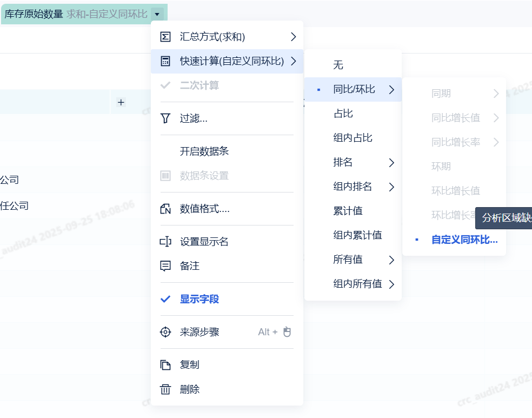Expand the 同比增长值 submenu chevron
The width and height of the screenshot is (532, 418).
pyautogui.click(x=496, y=118)
